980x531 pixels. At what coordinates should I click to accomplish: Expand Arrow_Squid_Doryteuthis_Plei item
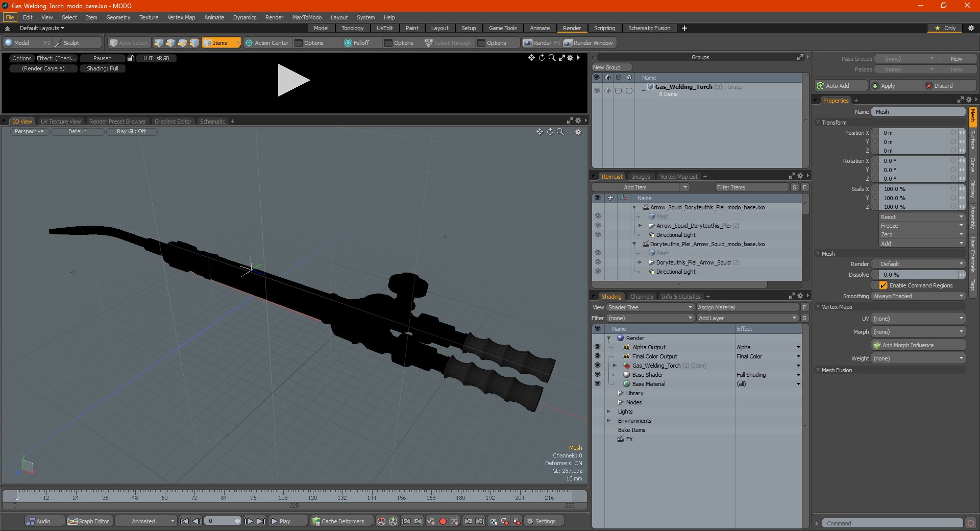pyautogui.click(x=641, y=226)
